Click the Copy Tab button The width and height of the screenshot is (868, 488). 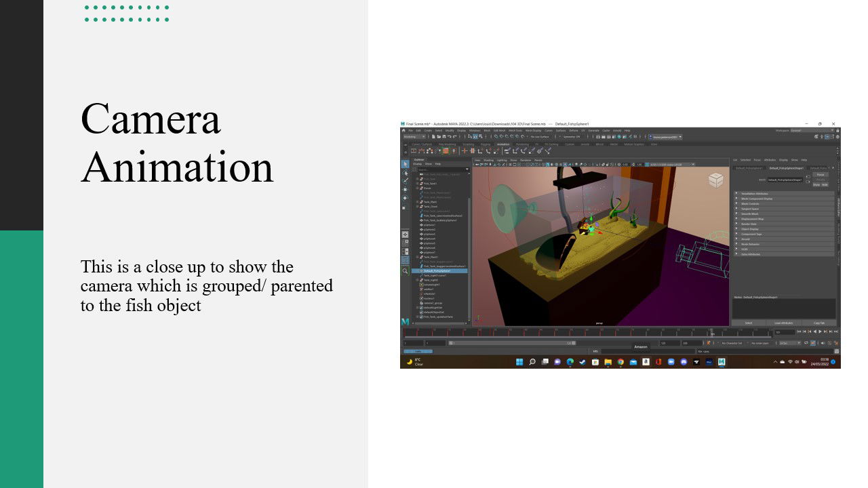tap(818, 323)
